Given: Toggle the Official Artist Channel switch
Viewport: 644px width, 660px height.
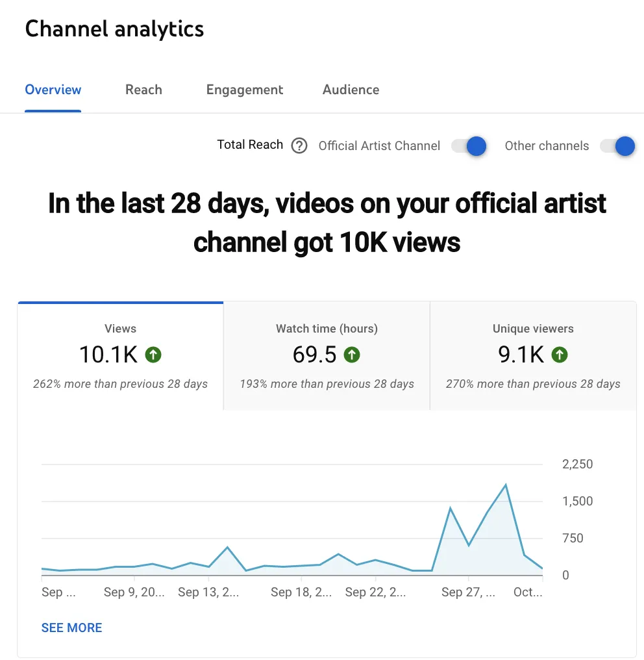Looking at the screenshot, I should coord(469,146).
